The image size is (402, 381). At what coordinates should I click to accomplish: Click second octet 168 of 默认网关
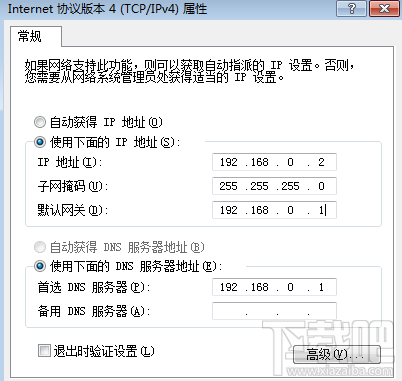[259, 210]
